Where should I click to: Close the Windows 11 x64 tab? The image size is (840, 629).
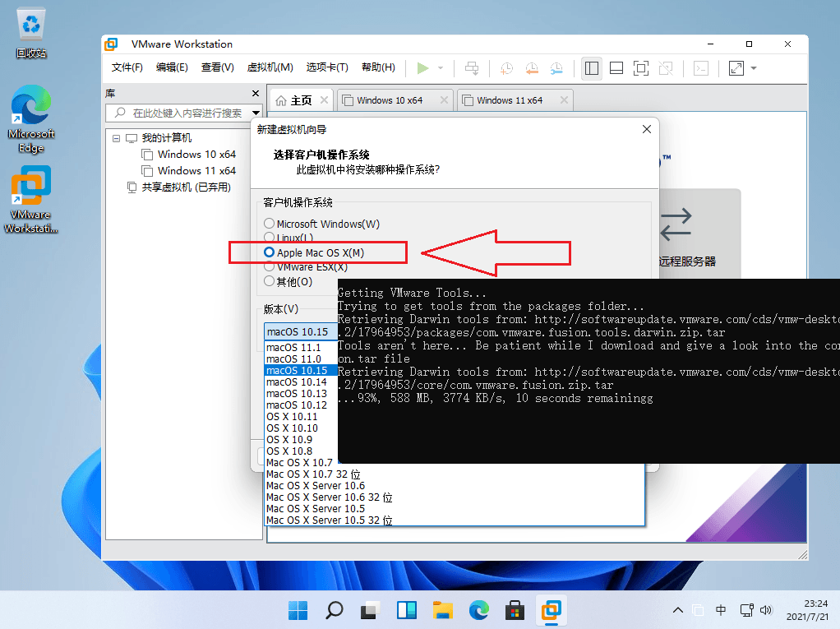pyautogui.click(x=564, y=100)
